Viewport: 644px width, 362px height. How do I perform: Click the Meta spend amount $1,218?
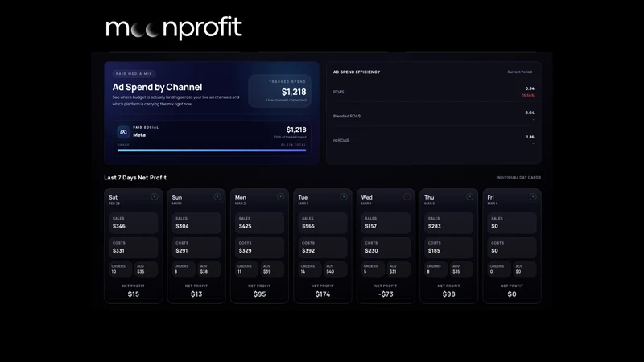click(296, 130)
